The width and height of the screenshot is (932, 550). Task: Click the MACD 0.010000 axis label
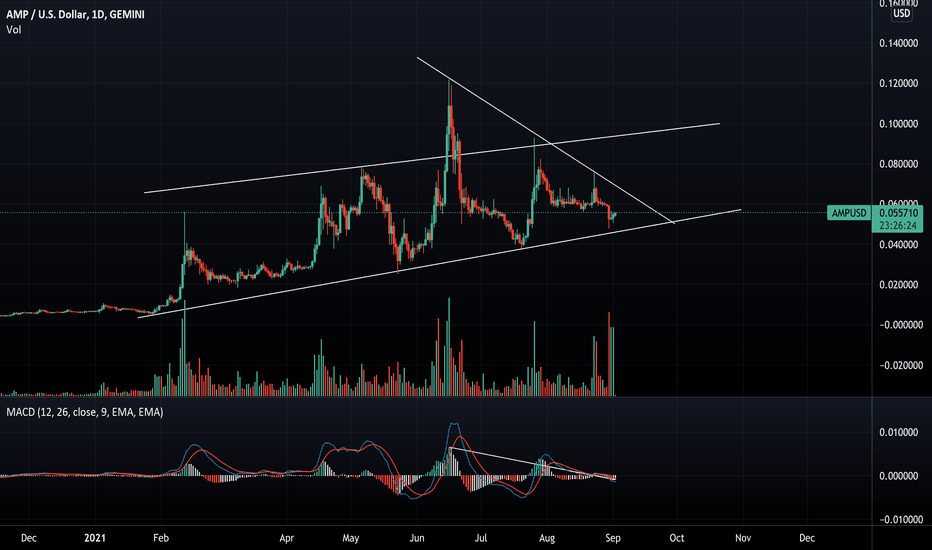(898, 432)
